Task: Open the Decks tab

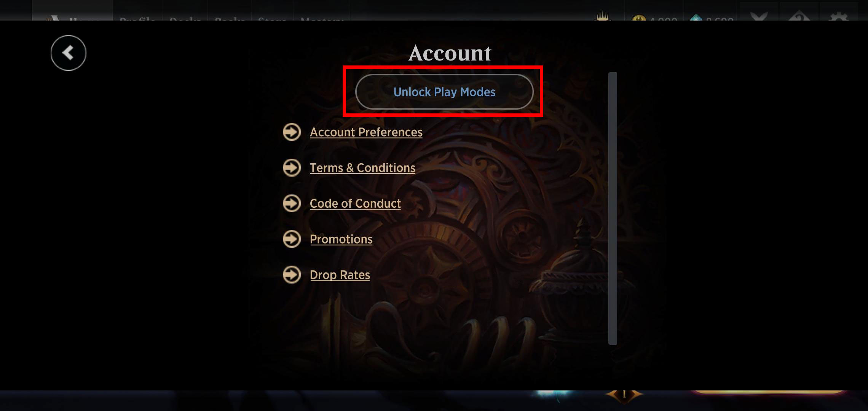Action: [x=185, y=19]
